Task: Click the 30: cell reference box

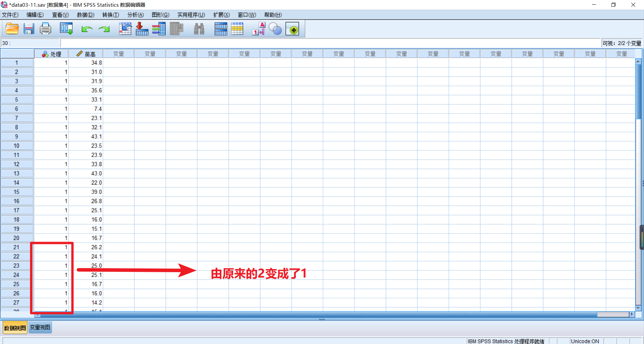Action: pos(30,43)
